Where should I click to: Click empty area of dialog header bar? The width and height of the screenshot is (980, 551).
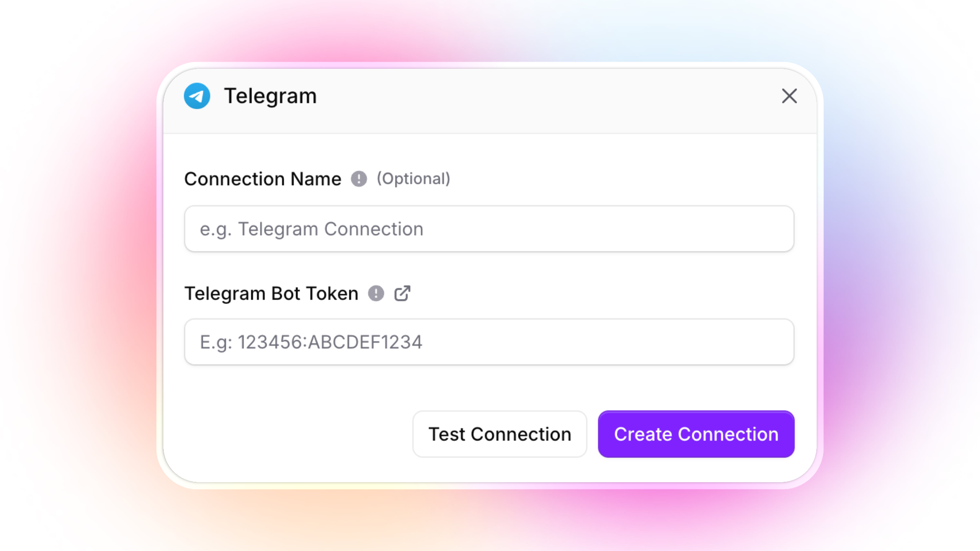click(x=533, y=100)
